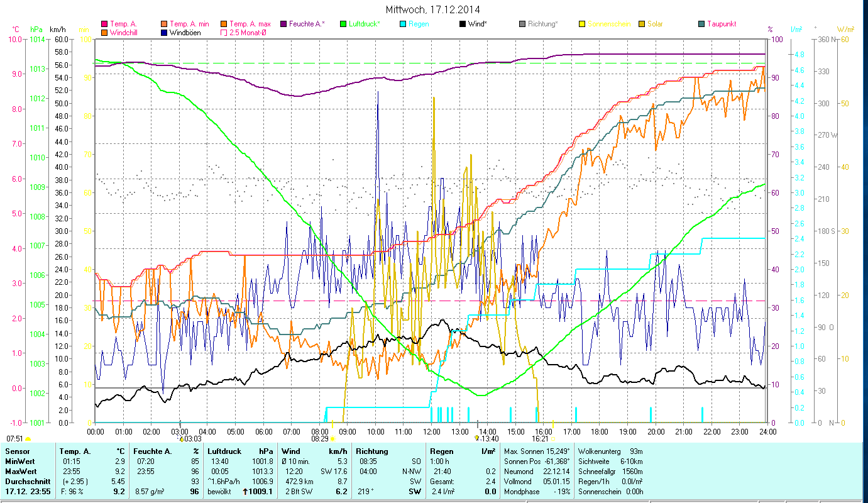Click the hPa axis unit label
The height and width of the screenshot is (503, 868).
(x=36, y=30)
